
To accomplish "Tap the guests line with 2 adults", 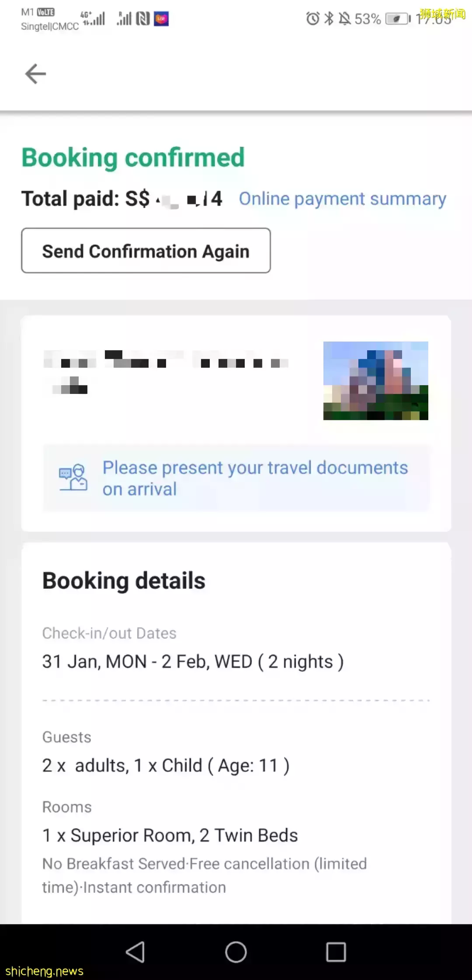I will [166, 766].
